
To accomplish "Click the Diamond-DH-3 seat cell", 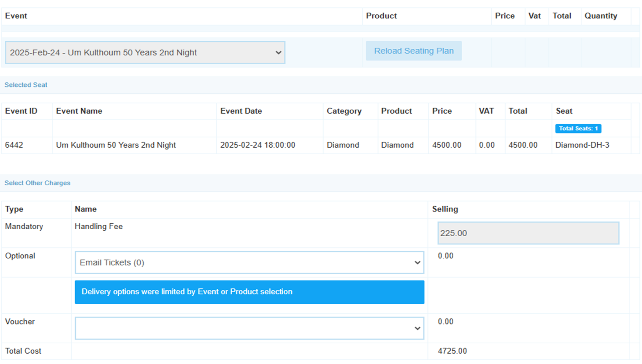I will pyautogui.click(x=582, y=145).
